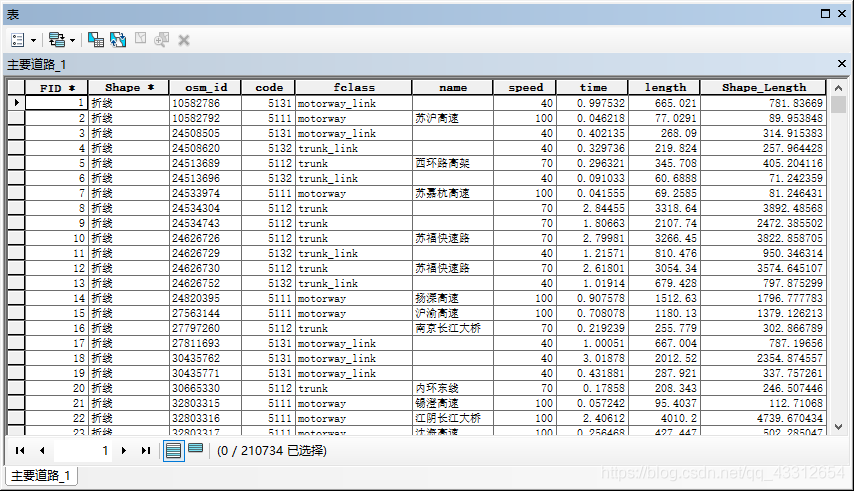Maximize the 表 window
The width and height of the screenshot is (854, 491).
click(826, 14)
